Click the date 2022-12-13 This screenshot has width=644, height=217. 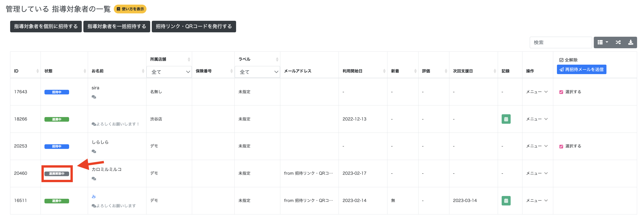pyautogui.click(x=354, y=119)
